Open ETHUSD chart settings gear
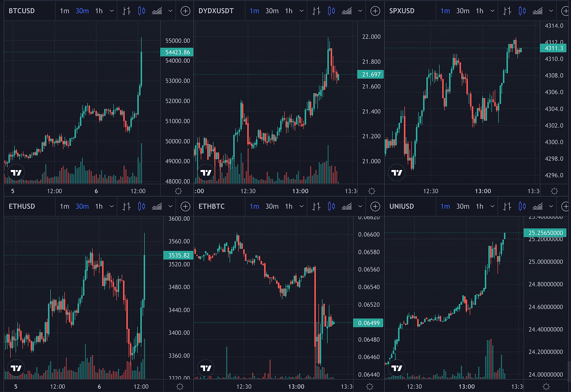Viewport: 571px width, 392px height. point(180,387)
